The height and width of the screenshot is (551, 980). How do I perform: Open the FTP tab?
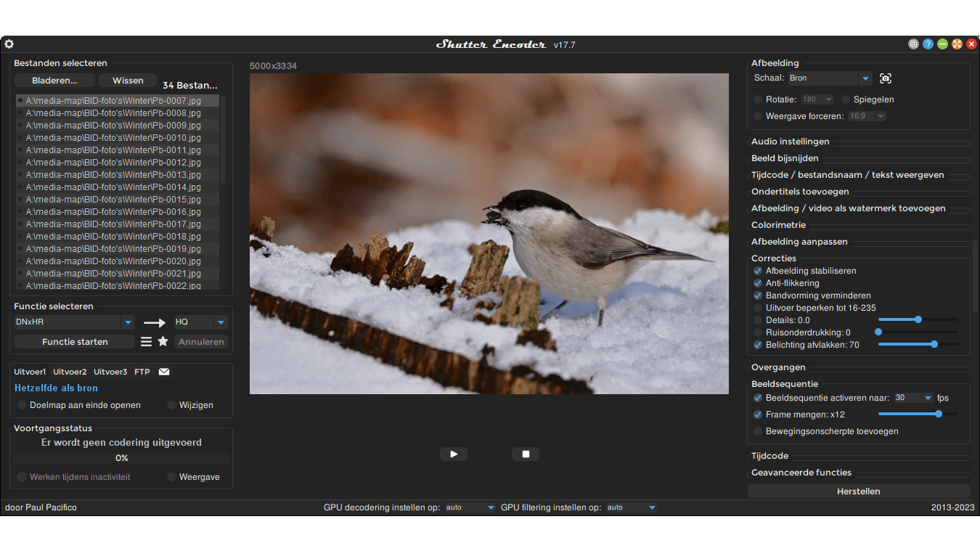coord(142,372)
